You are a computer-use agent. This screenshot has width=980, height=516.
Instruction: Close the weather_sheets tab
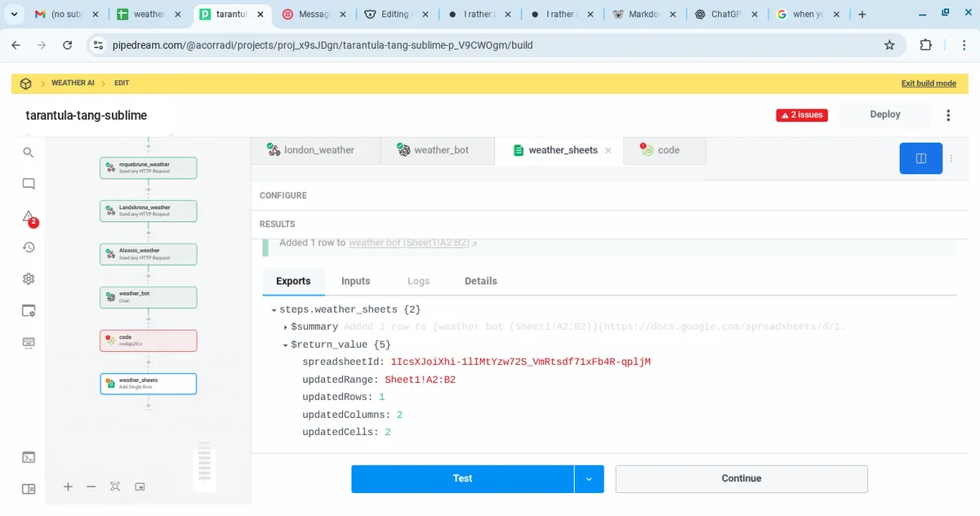(608, 151)
